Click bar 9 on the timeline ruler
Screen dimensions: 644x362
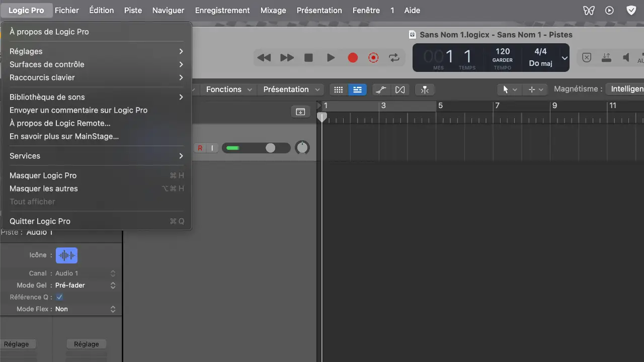[x=554, y=106]
